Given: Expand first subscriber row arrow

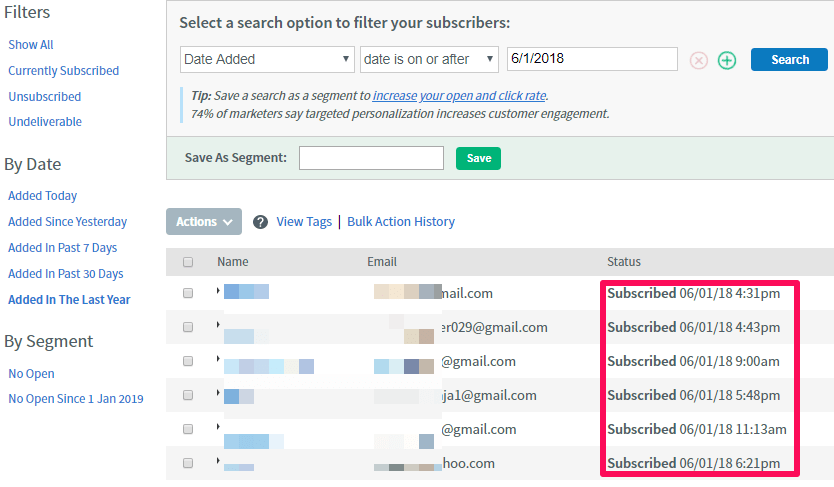Looking at the screenshot, I should tap(218, 291).
